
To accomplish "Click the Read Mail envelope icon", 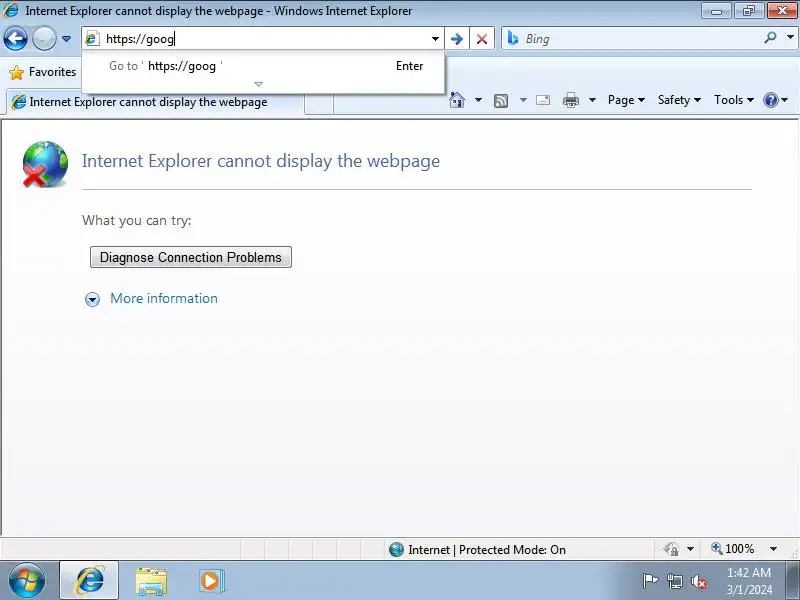I will 543,100.
